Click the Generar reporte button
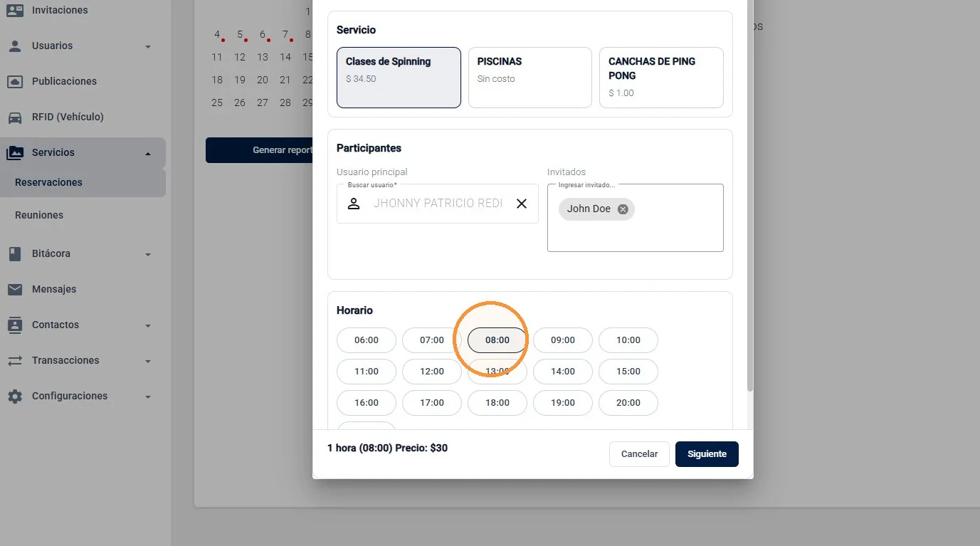This screenshot has width=980, height=546. (x=259, y=150)
